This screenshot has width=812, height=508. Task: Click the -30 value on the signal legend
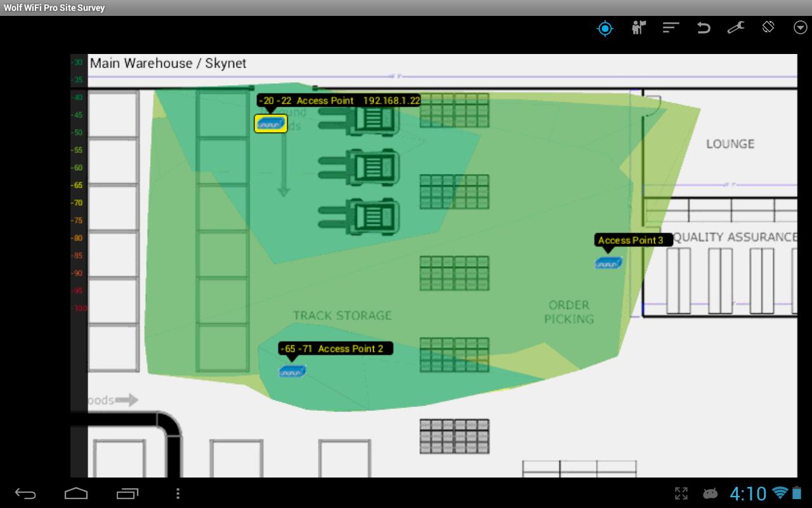(78, 62)
